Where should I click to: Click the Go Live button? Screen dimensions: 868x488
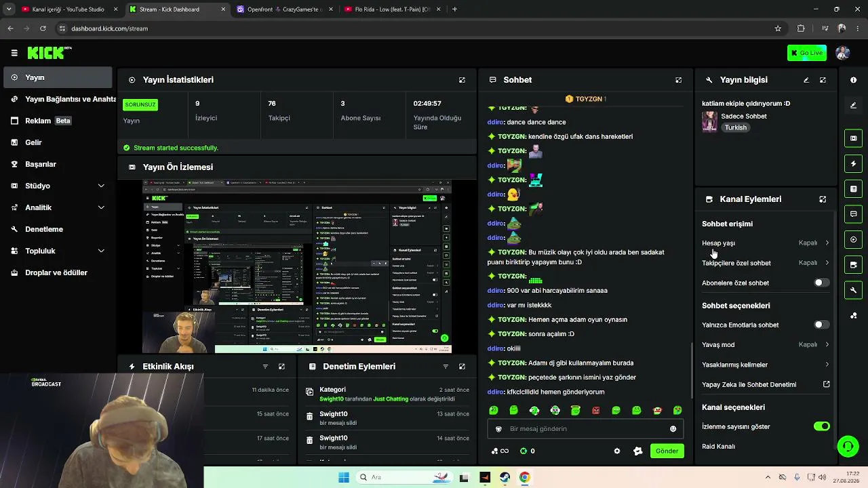click(806, 53)
